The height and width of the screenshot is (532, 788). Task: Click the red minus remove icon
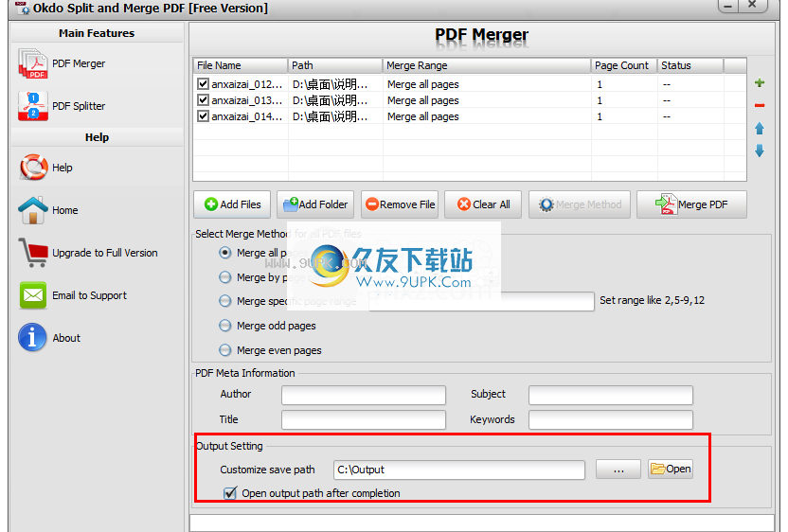[760, 105]
